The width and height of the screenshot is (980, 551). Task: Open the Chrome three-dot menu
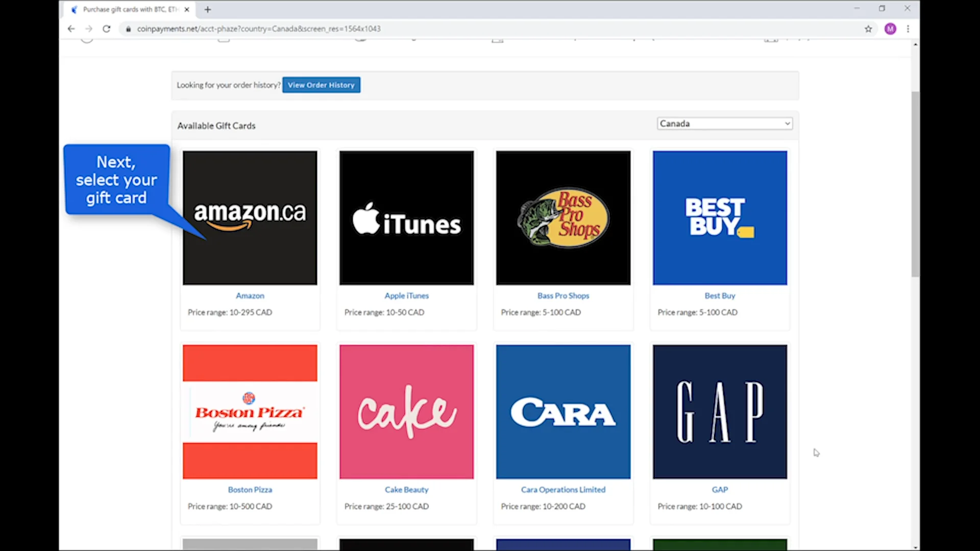coord(909,29)
